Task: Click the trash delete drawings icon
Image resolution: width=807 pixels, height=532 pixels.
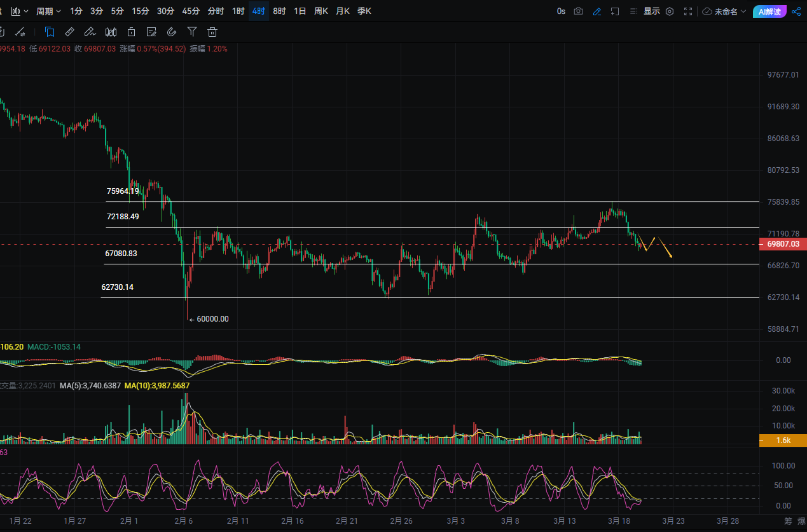Action: coord(212,32)
